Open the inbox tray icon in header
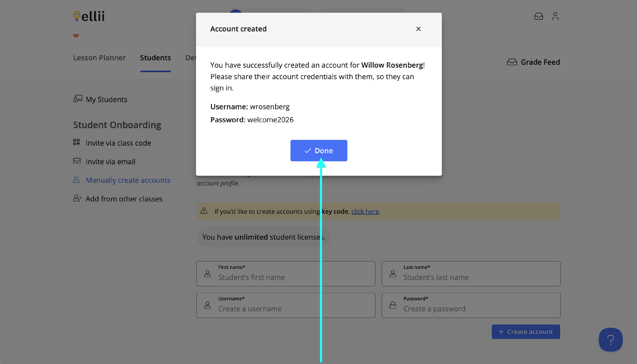637x364 pixels. [x=538, y=16]
